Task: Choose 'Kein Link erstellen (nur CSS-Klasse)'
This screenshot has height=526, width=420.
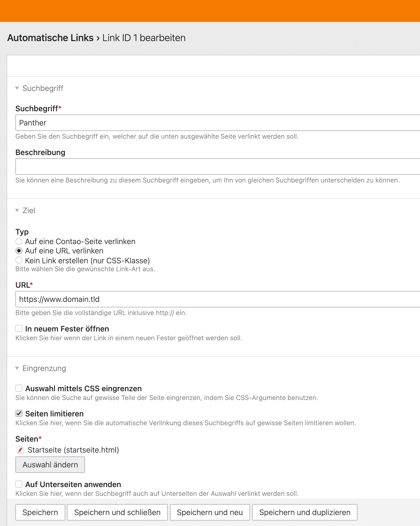Action: (x=19, y=260)
